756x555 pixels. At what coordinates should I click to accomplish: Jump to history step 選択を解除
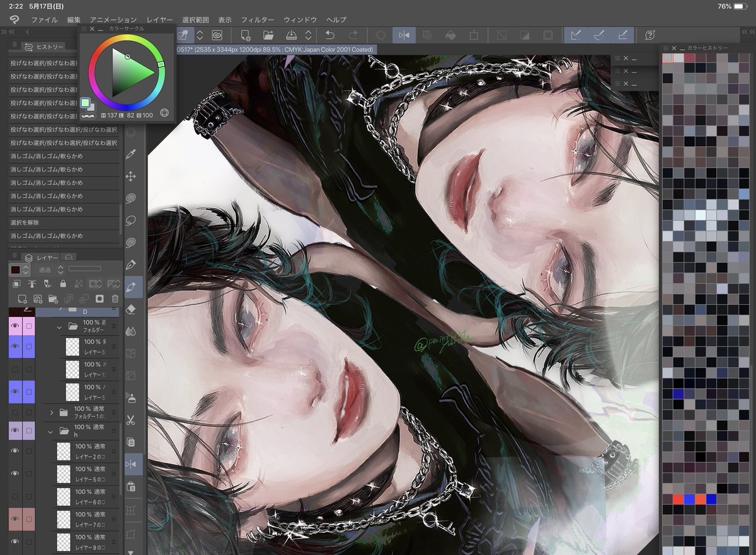(x=64, y=222)
